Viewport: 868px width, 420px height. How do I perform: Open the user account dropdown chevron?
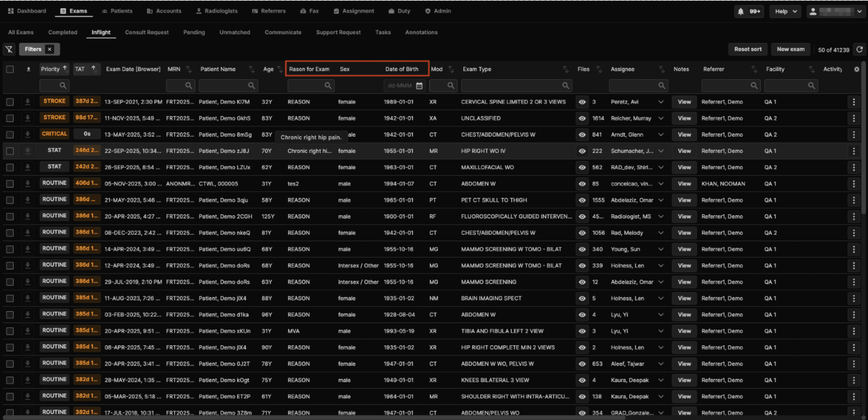coord(860,12)
